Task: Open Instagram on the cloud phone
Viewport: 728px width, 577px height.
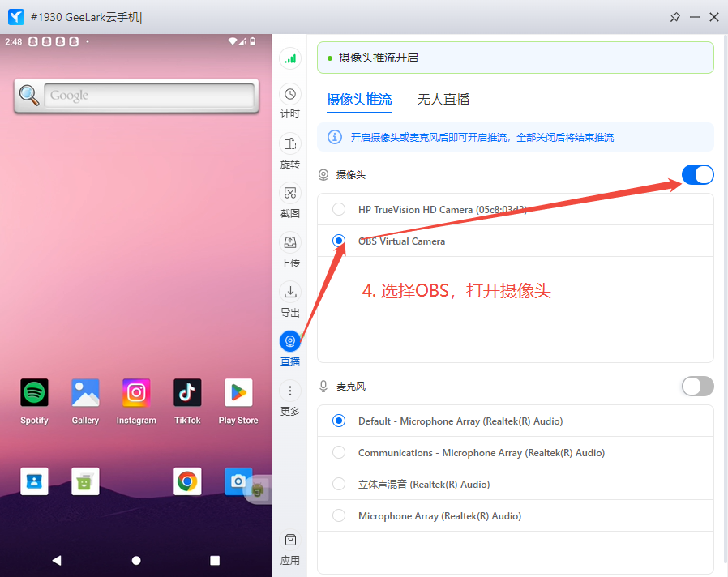Action: tap(136, 393)
